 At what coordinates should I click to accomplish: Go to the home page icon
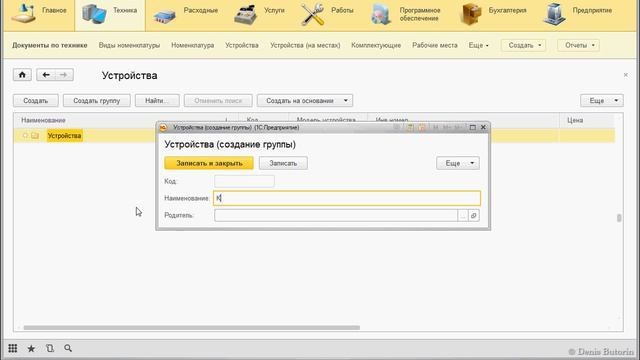coord(22,75)
